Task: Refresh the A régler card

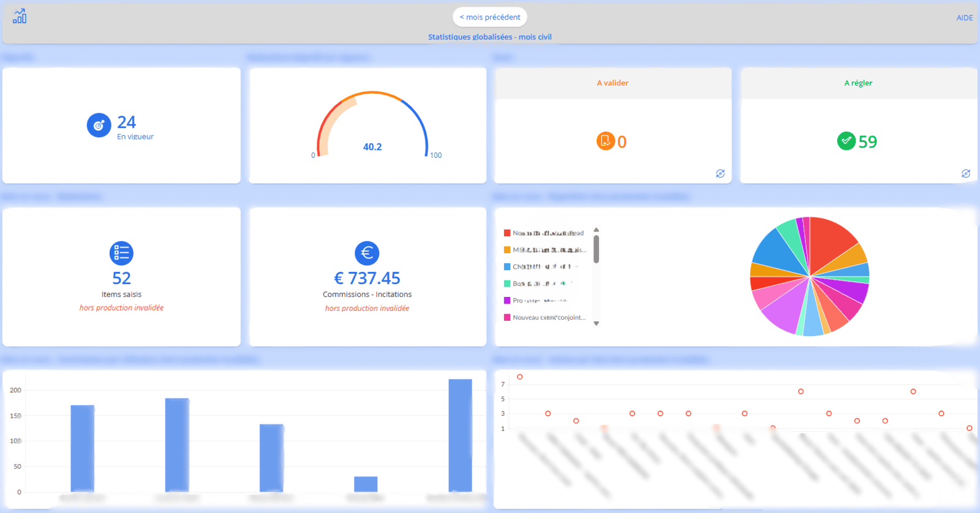Action: coord(966,174)
